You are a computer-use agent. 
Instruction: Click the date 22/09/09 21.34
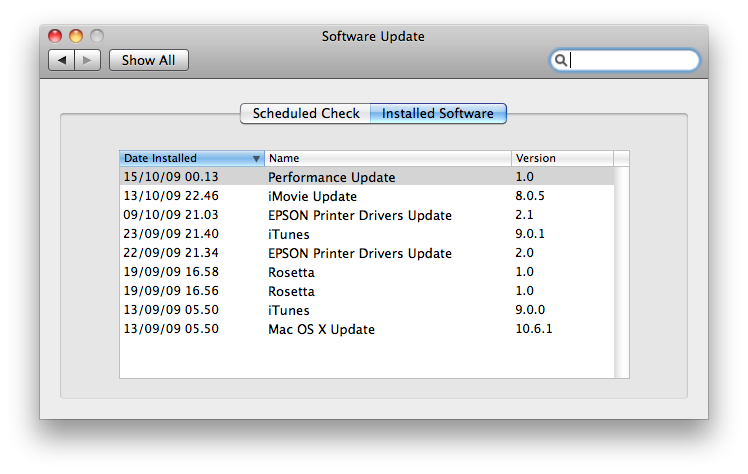(171, 253)
